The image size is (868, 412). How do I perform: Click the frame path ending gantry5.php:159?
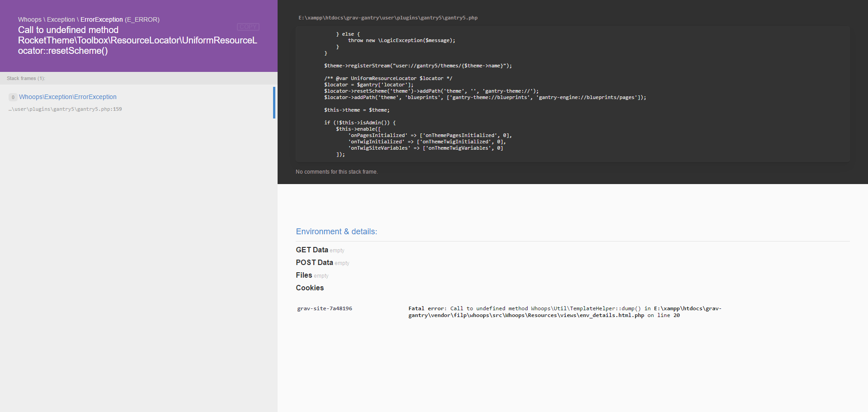tap(65, 109)
